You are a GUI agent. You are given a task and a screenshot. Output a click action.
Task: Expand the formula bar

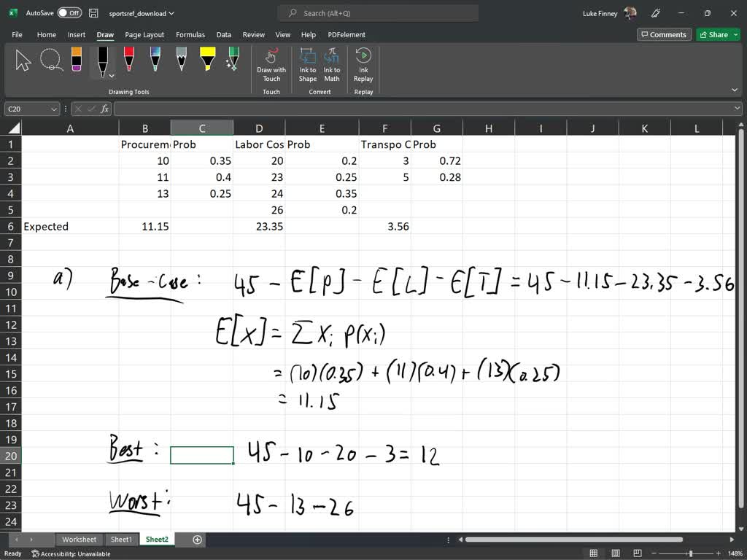click(737, 109)
